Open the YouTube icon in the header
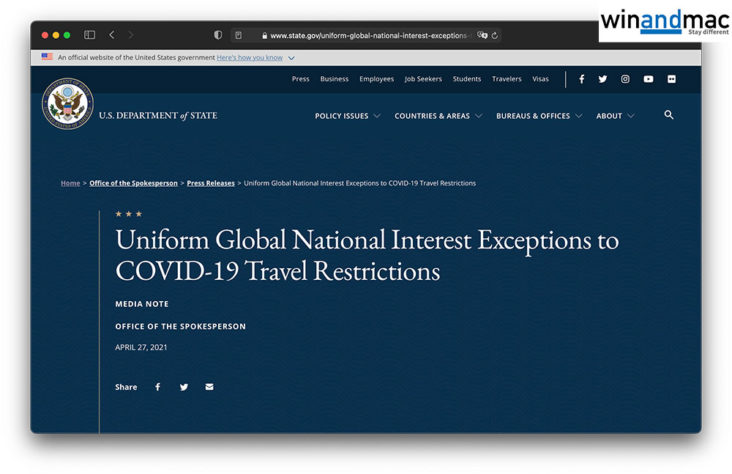 tap(648, 79)
